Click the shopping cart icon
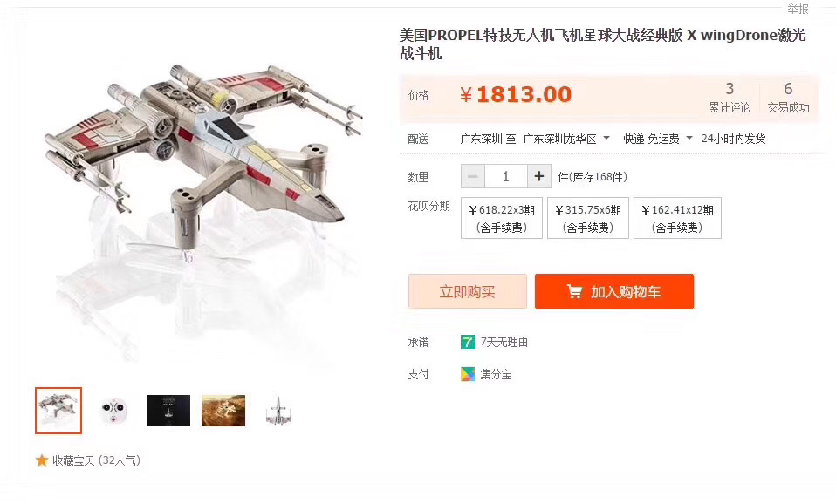This screenshot has width=836, height=504. pos(574,291)
